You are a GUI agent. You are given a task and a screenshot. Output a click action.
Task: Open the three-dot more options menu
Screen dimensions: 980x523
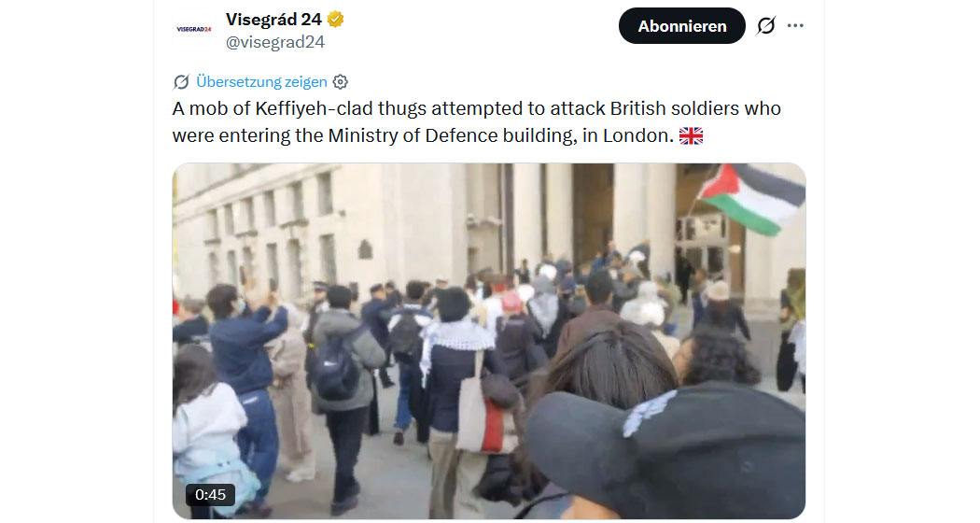click(795, 25)
